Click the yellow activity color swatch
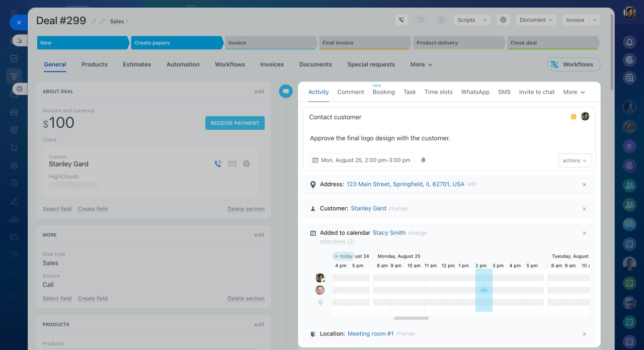Image resolution: width=644 pixels, height=350 pixels. point(574,117)
